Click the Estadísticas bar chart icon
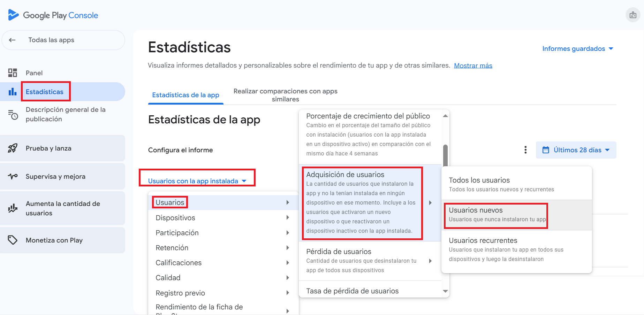This screenshot has width=644, height=315. (x=13, y=92)
